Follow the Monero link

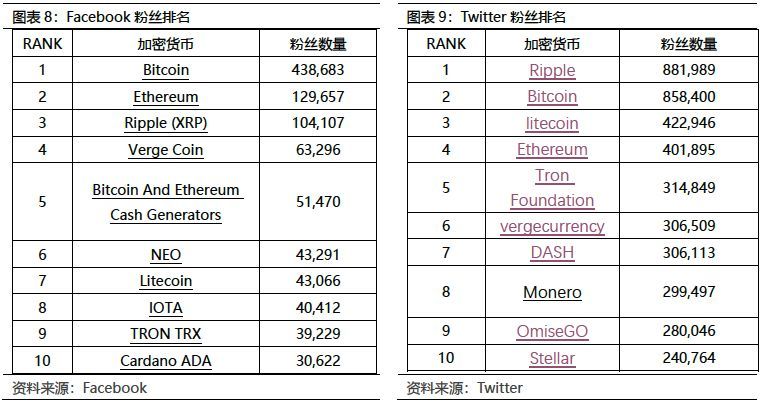coord(552,293)
